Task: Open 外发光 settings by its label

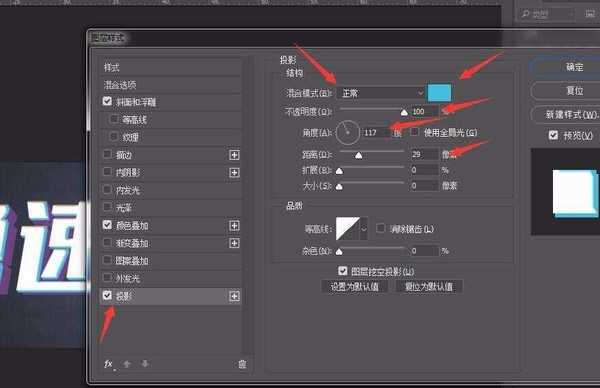Action: 128,278
